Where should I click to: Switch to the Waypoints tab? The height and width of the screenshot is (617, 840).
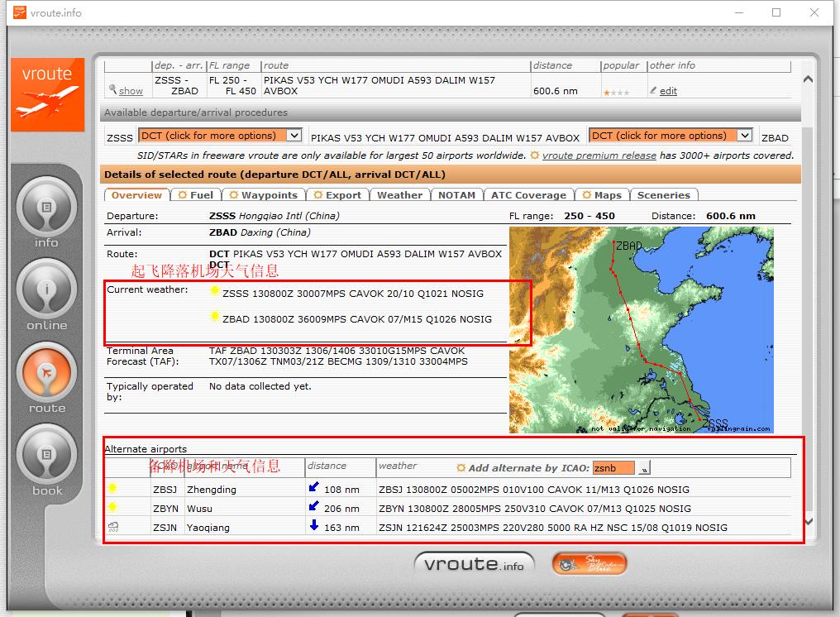click(x=264, y=195)
